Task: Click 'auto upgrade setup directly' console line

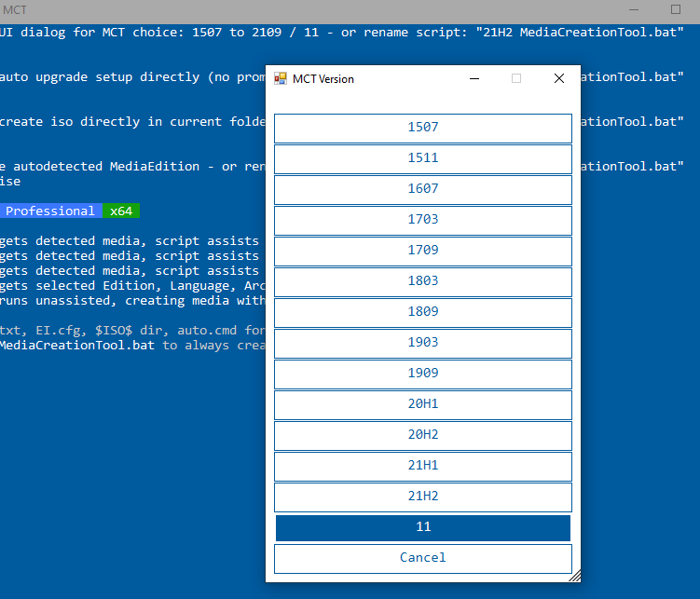Action: 99,77
